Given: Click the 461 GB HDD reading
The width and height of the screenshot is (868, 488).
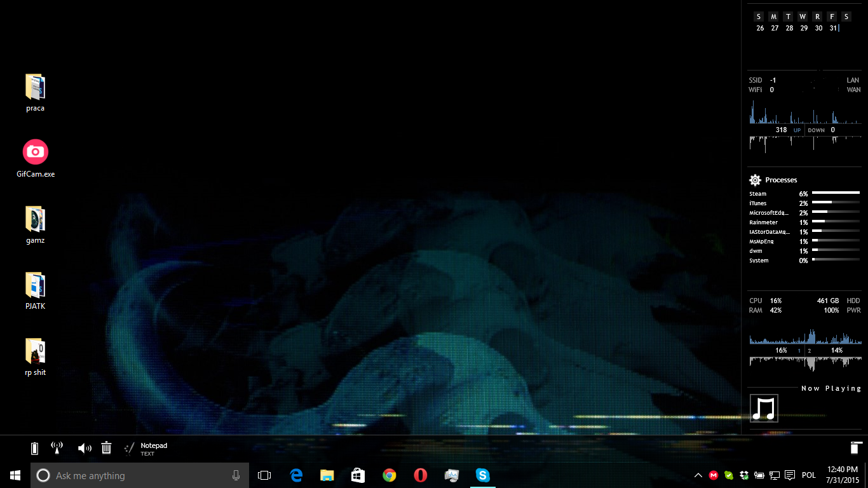Looking at the screenshot, I should 839,301.
